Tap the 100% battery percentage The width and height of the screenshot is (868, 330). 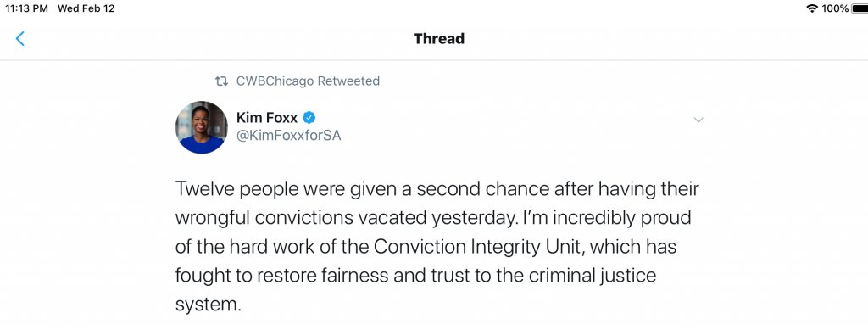(835, 8)
